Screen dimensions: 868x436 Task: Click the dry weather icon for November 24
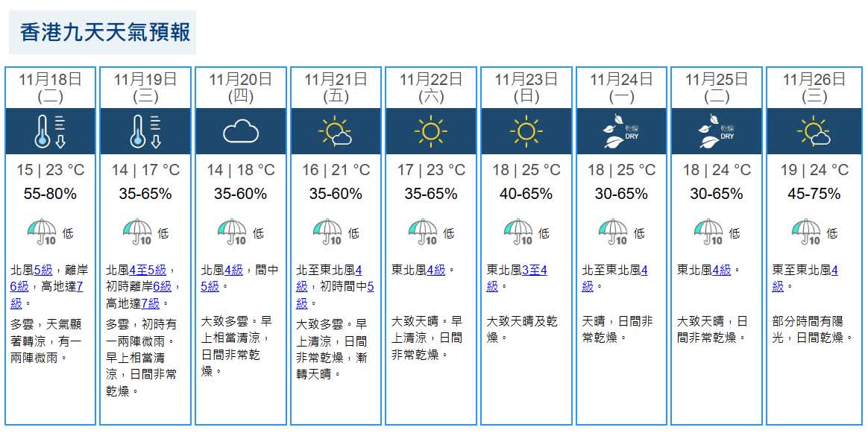point(621,132)
